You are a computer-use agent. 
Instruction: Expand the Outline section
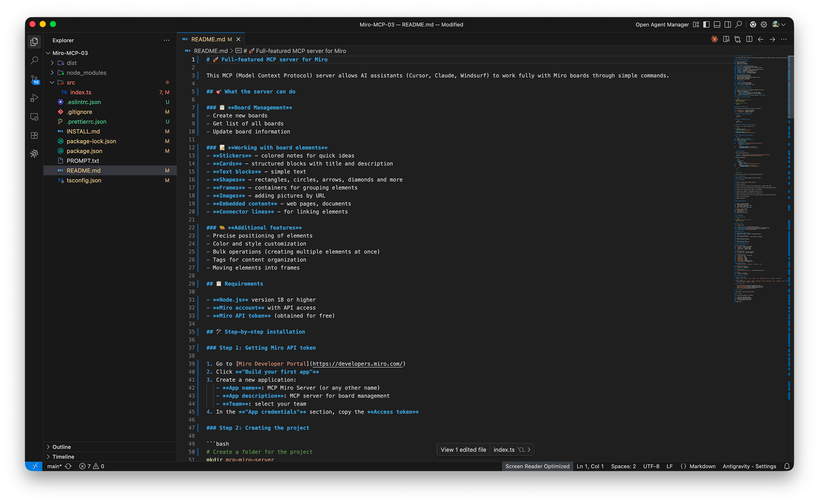61,447
